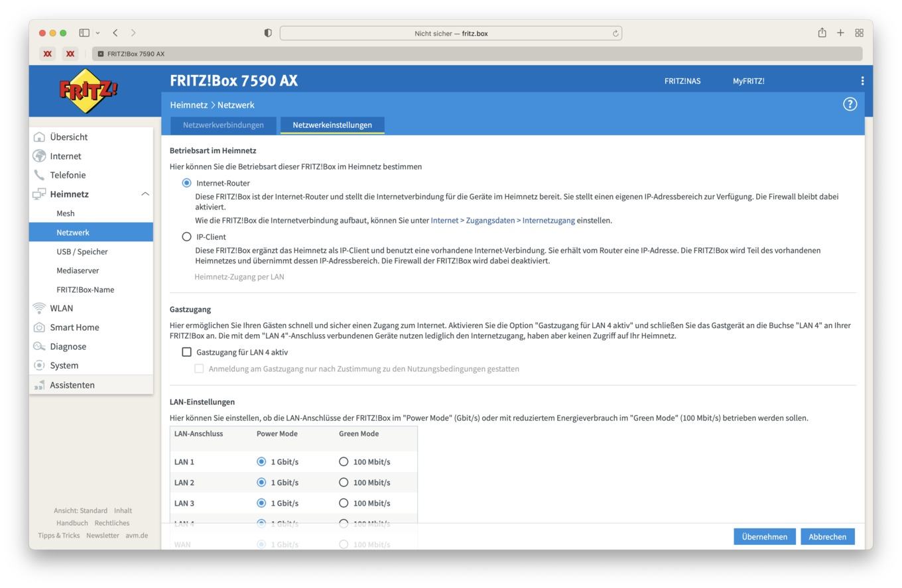Select 1 Gbit/s for LAN 3
This screenshot has width=902, height=588.
click(x=261, y=502)
